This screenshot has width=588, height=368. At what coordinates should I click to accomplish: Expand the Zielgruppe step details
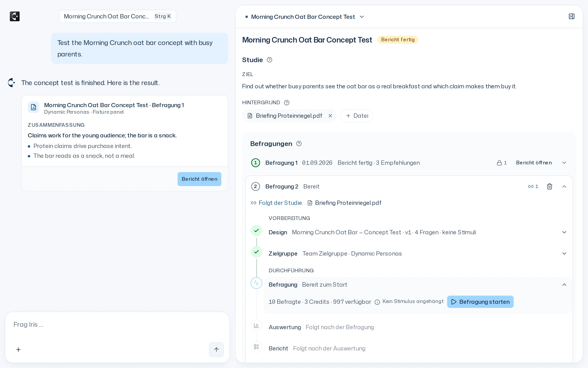tap(565, 253)
